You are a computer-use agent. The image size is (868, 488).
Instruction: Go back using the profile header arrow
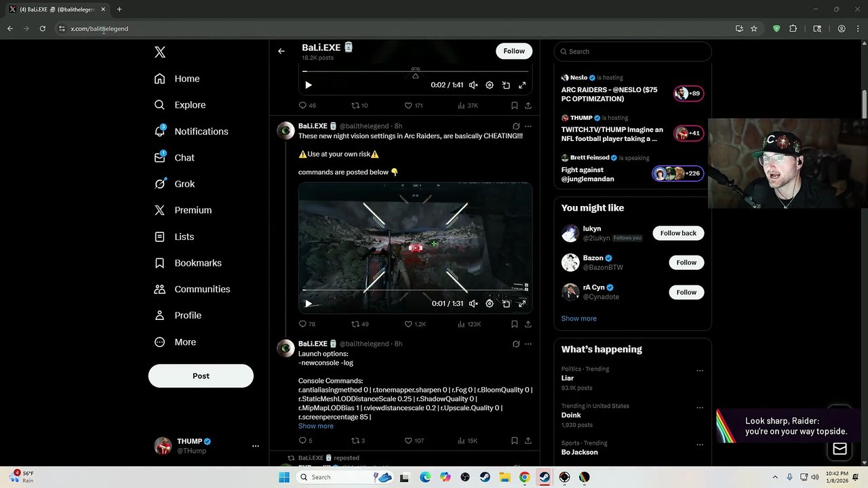(x=281, y=51)
